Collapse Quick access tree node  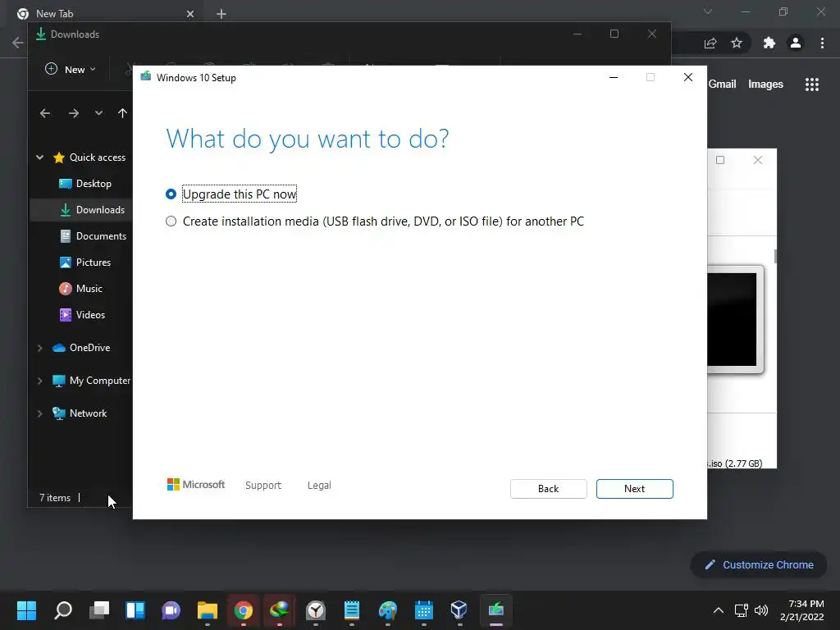pyautogui.click(x=39, y=157)
